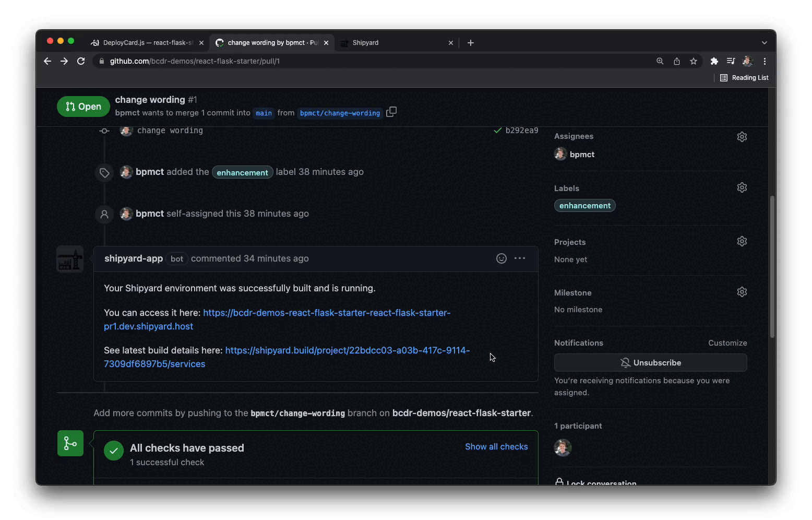The width and height of the screenshot is (812, 520).
Task: Add a reaction with the smiley icon
Action: pyautogui.click(x=501, y=258)
